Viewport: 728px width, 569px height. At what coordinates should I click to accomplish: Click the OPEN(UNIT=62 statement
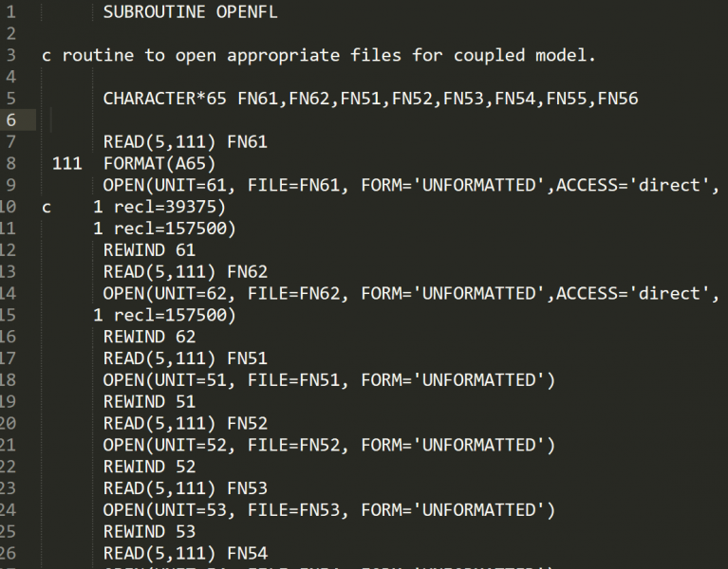click(x=171, y=293)
